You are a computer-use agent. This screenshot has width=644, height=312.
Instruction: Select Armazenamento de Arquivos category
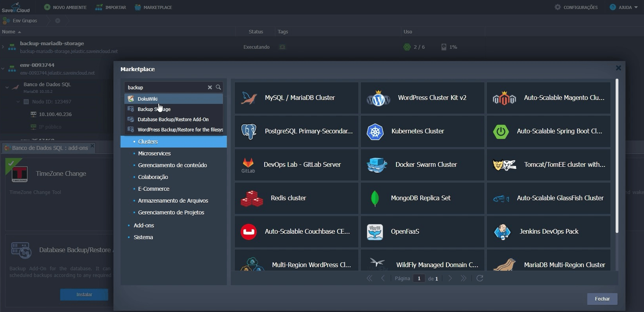pos(173,201)
